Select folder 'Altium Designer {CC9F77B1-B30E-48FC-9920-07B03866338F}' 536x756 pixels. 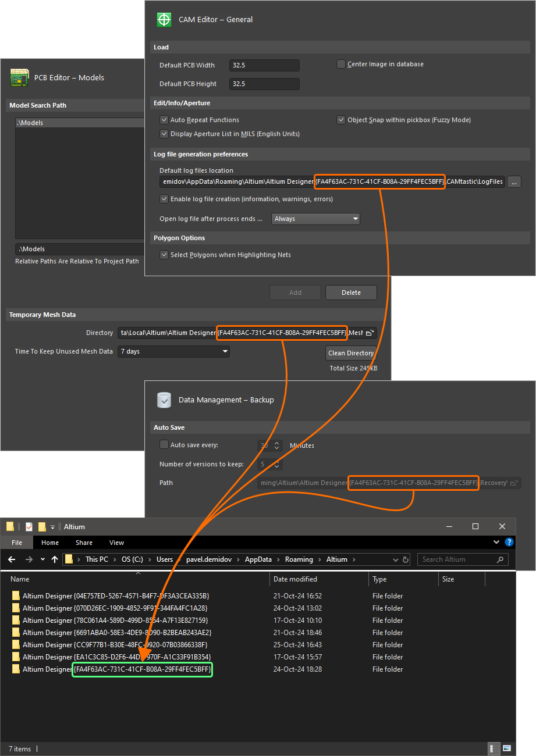click(x=109, y=645)
